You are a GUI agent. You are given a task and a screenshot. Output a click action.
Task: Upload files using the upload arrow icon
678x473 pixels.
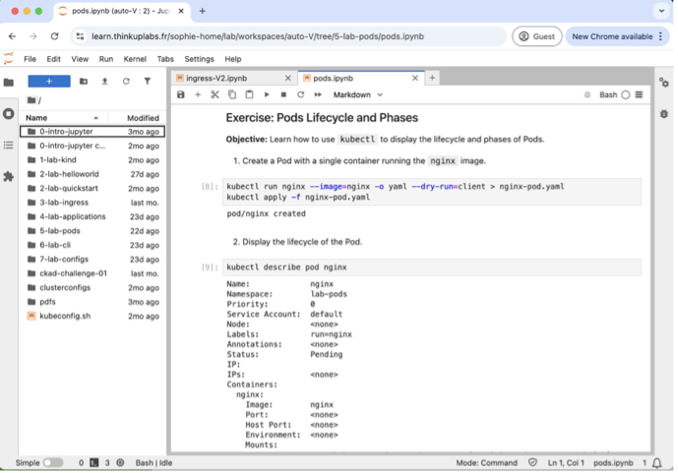pyautogui.click(x=104, y=81)
